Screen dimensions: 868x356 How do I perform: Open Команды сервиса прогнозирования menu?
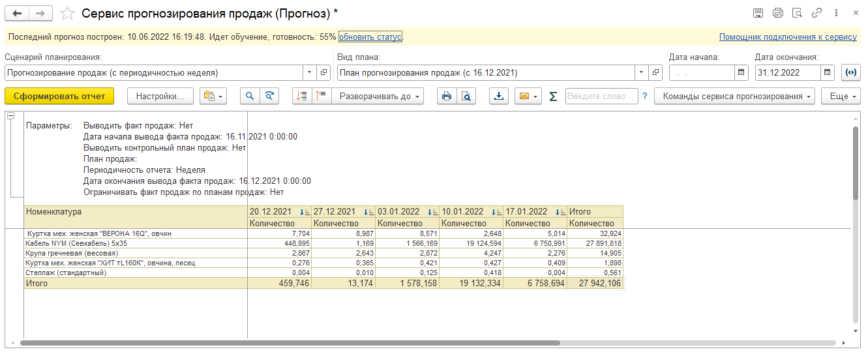point(735,96)
